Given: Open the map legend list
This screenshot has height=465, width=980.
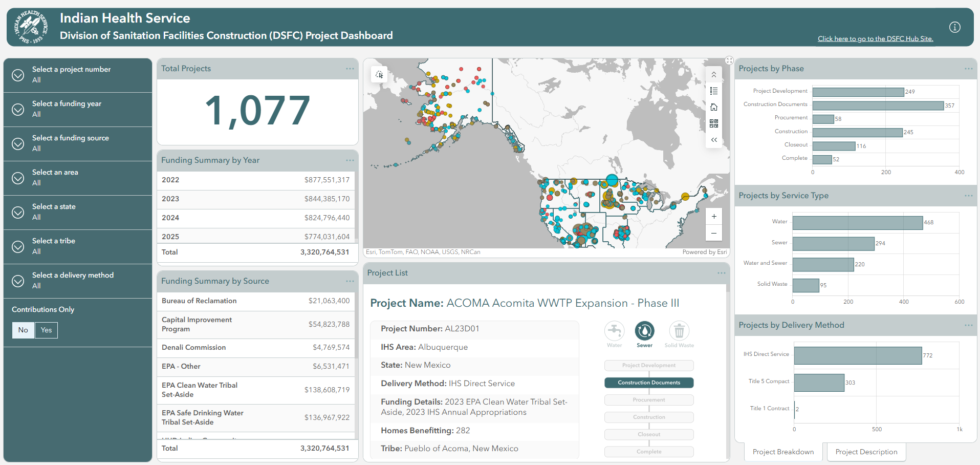Looking at the screenshot, I should point(714,91).
